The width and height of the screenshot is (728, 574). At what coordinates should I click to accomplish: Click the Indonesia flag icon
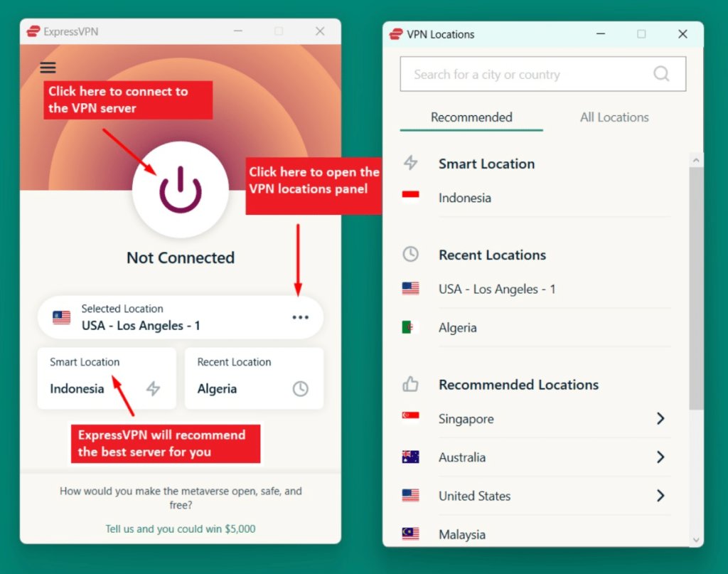click(410, 197)
